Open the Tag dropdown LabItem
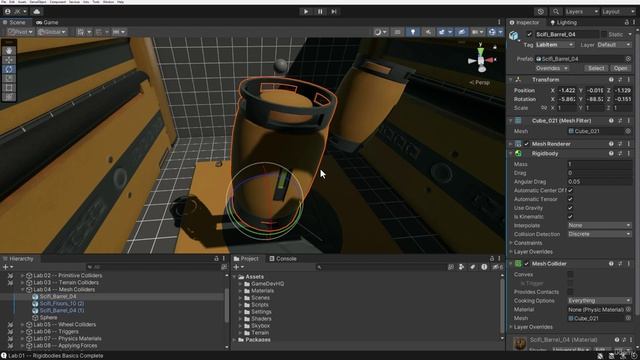The width and height of the screenshot is (640, 360). pyautogui.click(x=555, y=45)
